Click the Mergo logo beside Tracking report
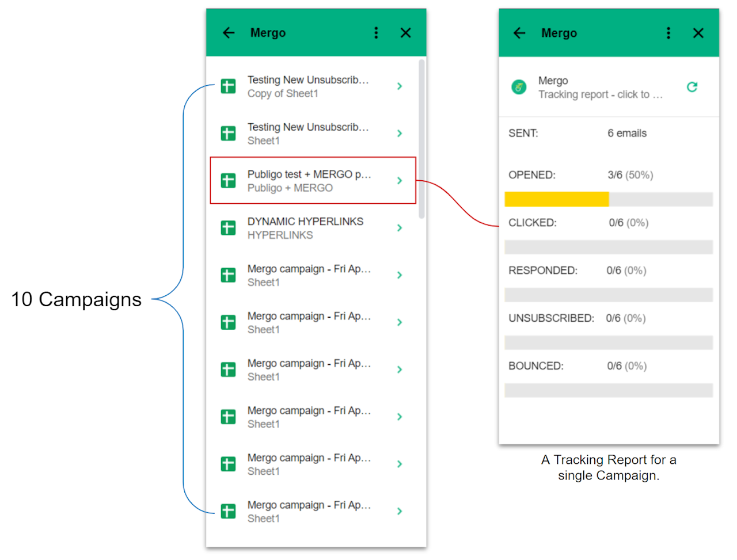 point(519,87)
